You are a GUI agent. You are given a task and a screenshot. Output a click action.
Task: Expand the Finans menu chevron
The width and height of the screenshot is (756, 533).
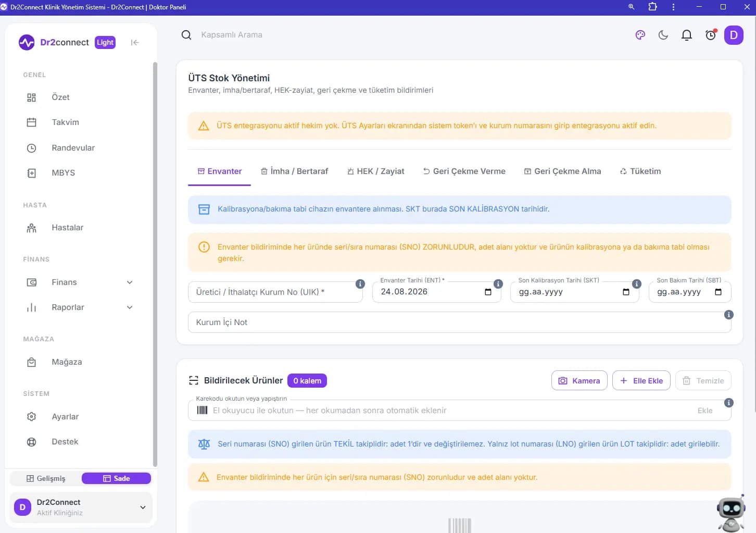pyautogui.click(x=130, y=282)
